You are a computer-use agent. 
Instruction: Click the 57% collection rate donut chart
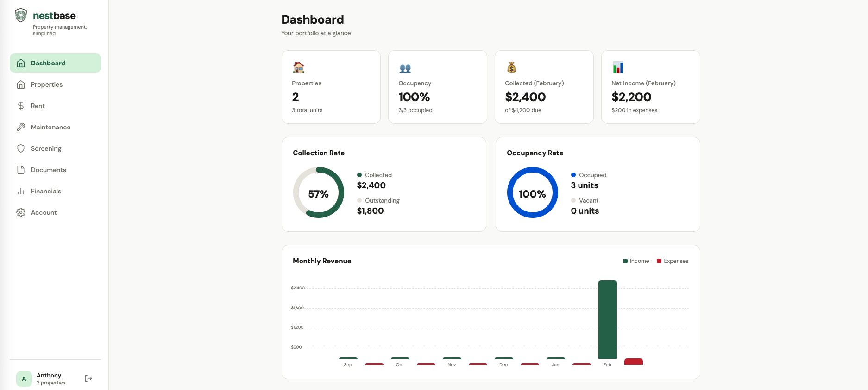click(319, 192)
